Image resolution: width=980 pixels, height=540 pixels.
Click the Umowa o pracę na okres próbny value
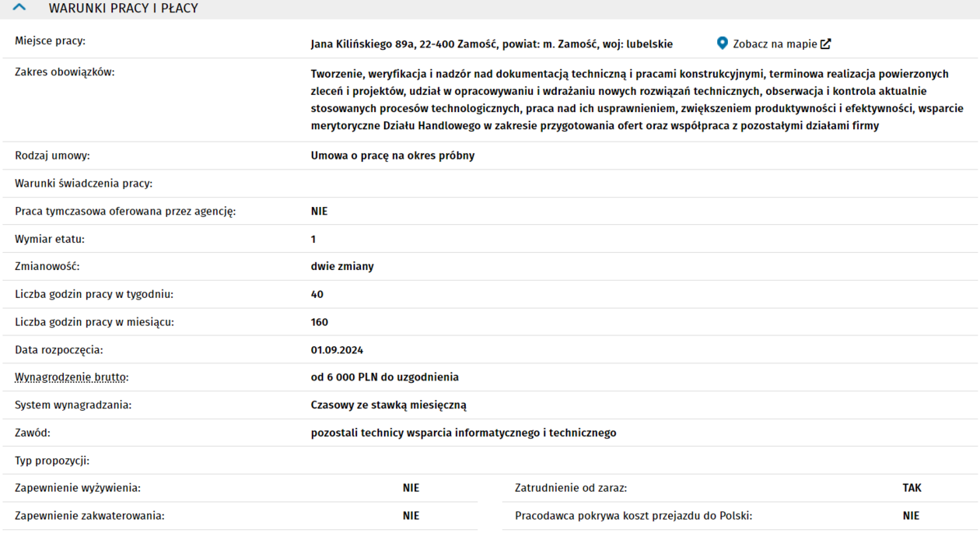pyautogui.click(x=392, y=156)
